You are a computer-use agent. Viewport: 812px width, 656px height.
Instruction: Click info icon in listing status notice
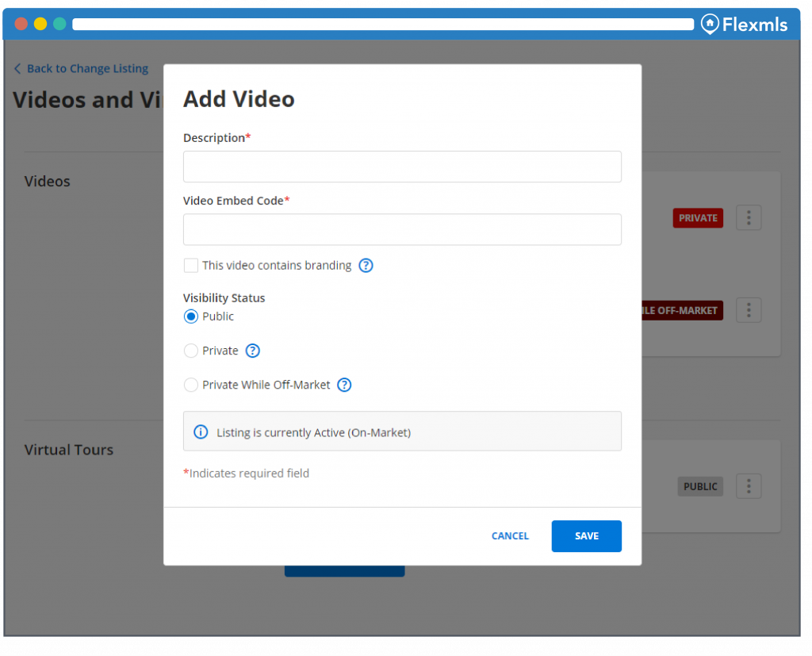pyautogui.click(x=201, y=432)
